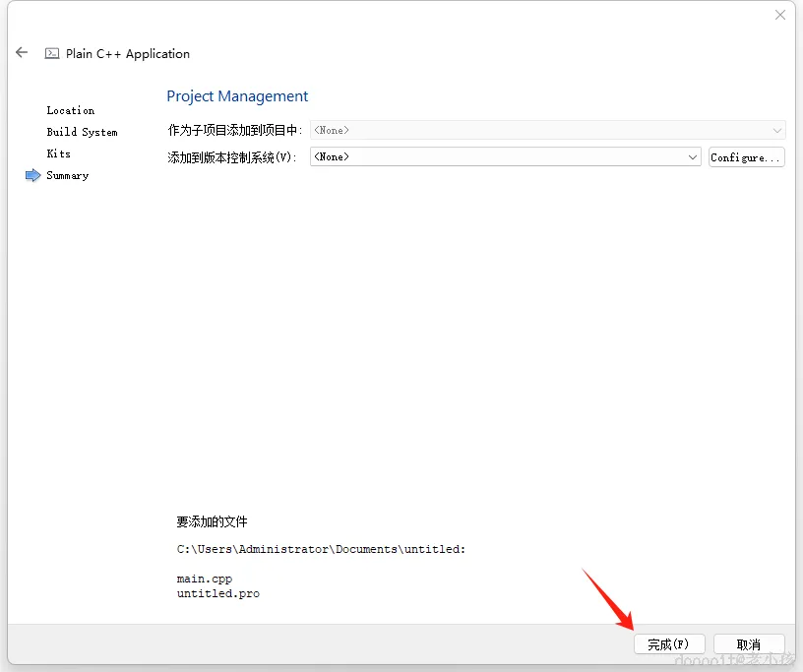Click the 取消 cancel button
This screenshot has width=803, height=672.
coord(749,643)
